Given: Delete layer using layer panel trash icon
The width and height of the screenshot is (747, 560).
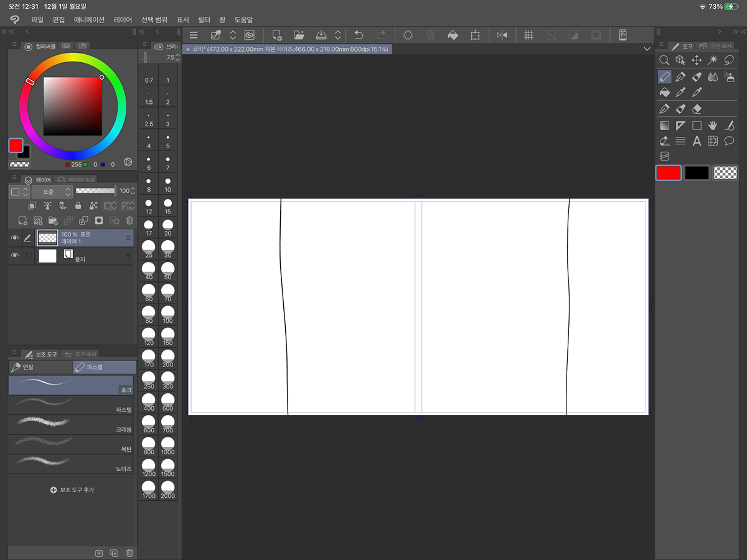Looking at the screenshot, I should [129, 220].
